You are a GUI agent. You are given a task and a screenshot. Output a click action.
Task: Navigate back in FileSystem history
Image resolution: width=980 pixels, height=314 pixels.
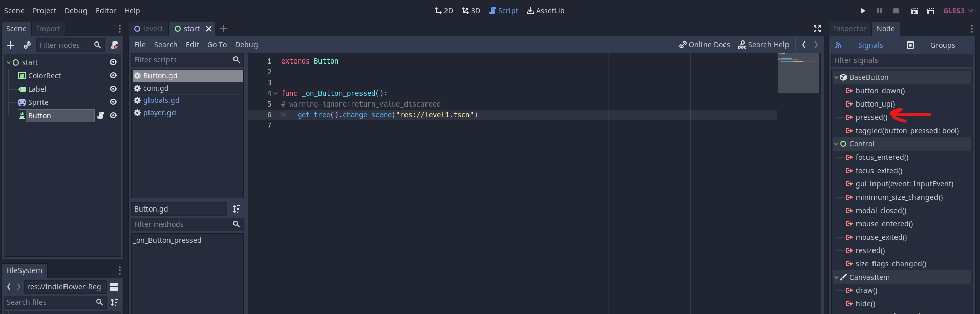pos(9,287)
